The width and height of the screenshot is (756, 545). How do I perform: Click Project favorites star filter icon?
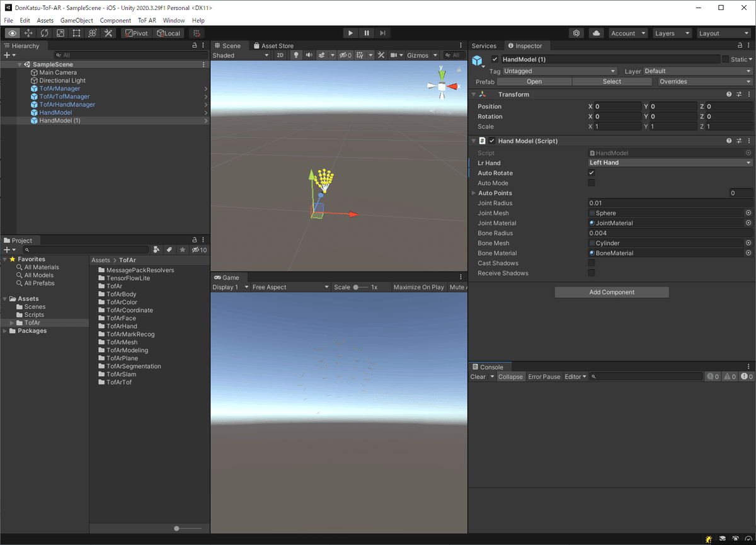tap(183, 250)
